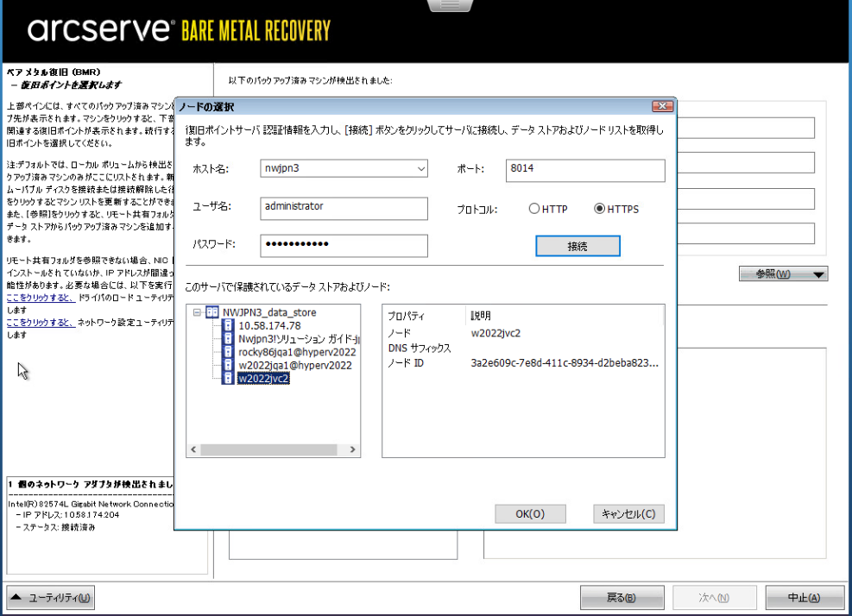
Task: Open the network settings utility link
Action: tap(41, 323)
